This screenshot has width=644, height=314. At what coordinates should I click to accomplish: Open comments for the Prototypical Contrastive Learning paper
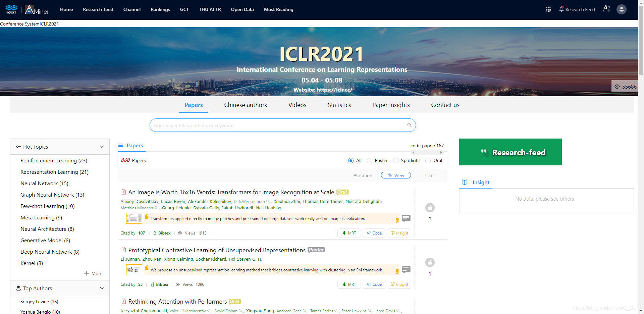406,270
